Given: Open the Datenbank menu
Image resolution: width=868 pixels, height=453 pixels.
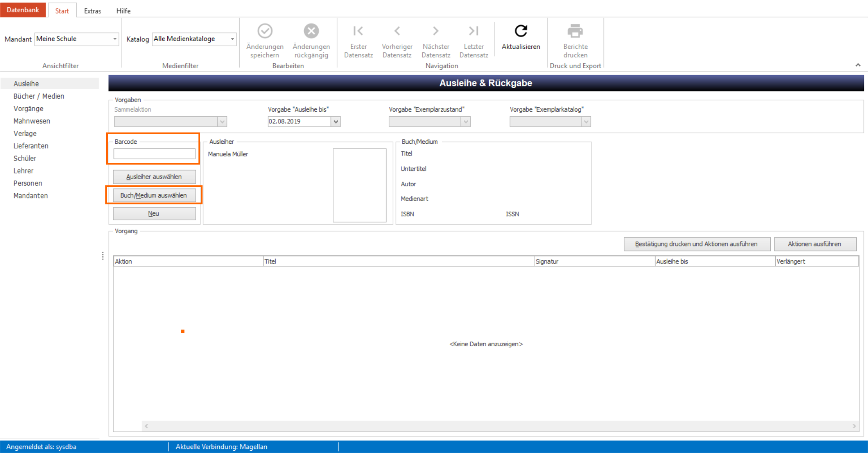Looking at the screenshot, I should click(23, 9).
